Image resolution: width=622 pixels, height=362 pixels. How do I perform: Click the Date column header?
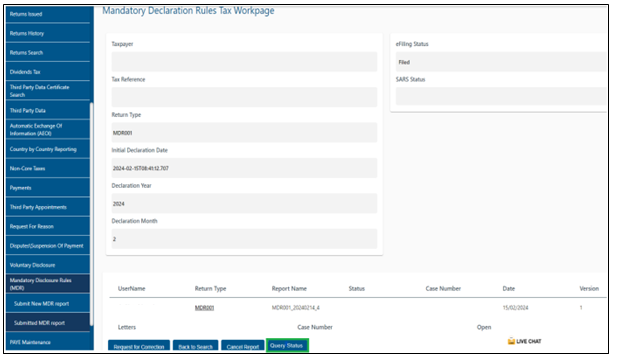tap(509, 289)
